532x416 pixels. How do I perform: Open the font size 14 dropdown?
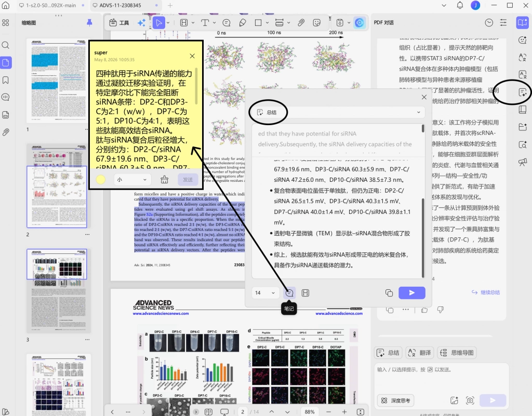(265, 293)
